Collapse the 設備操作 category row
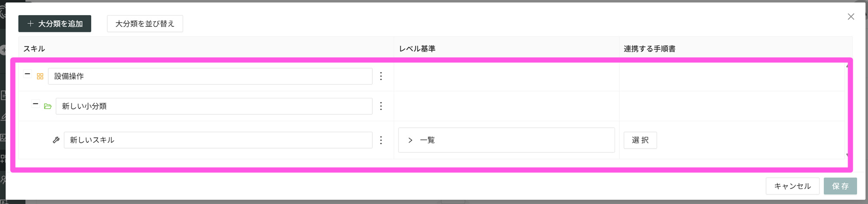 (x=27, y=74)
